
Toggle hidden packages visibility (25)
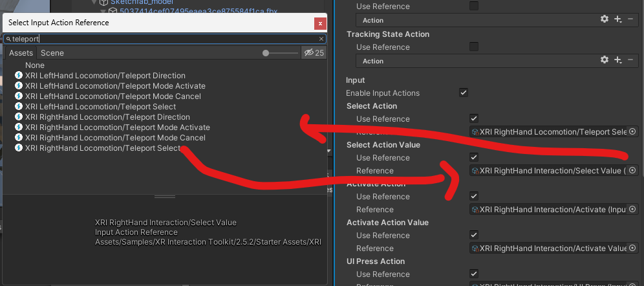[x=314, y=52]
